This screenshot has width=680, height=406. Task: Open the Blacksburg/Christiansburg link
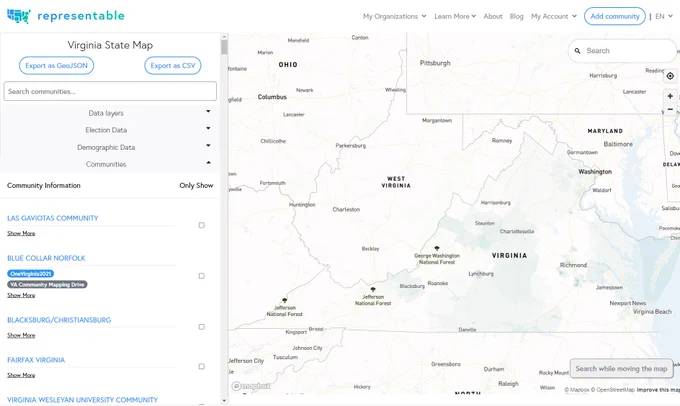click(59, 320)
